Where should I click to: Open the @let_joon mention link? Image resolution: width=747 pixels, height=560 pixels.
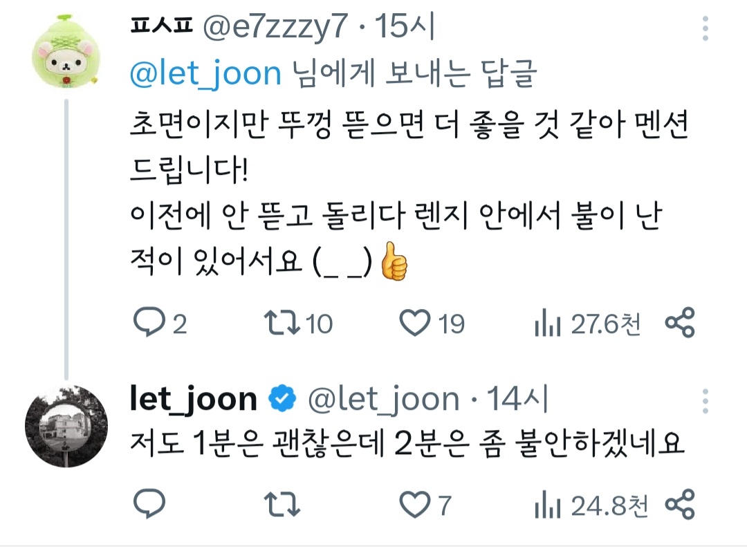pos(206,73)
